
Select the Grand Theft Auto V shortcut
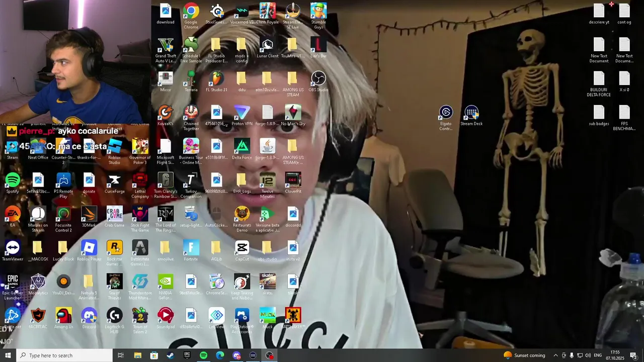pos(166,50)
